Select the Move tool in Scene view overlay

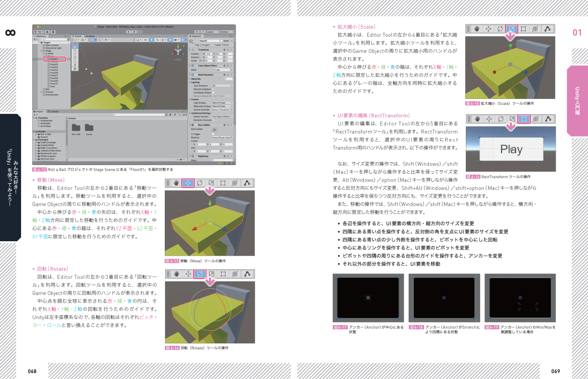[75, 50]
